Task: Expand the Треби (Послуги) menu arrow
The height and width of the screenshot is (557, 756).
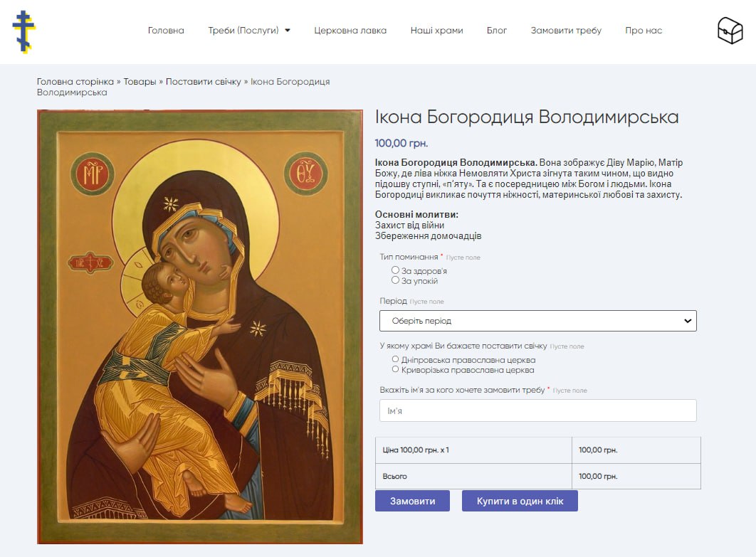Action: click(288, 31)
